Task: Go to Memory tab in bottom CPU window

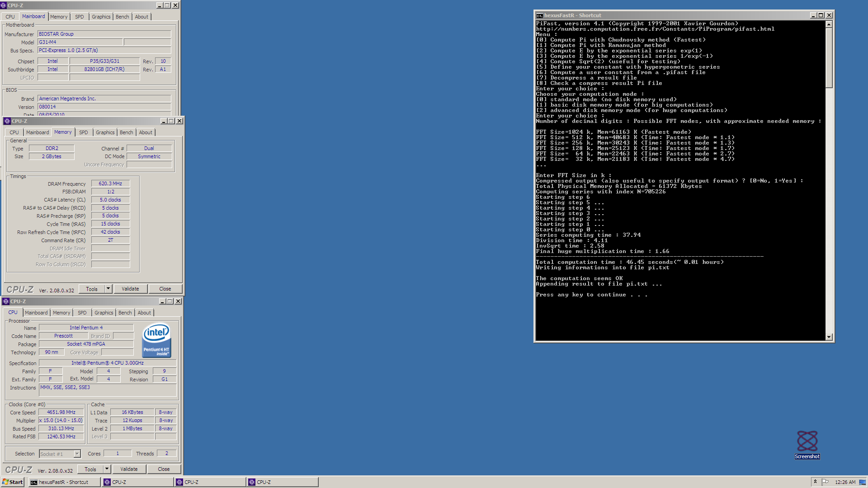Action: coord(61,313)
